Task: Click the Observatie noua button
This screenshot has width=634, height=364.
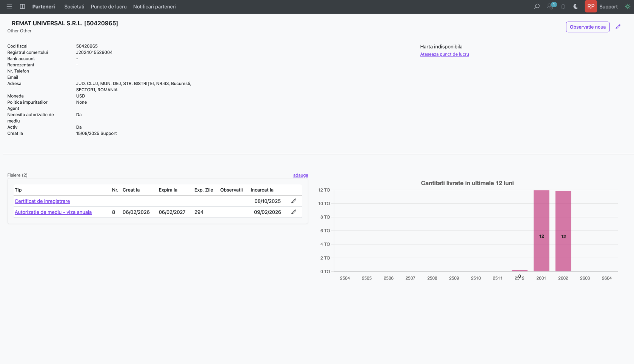Action: 588,27
